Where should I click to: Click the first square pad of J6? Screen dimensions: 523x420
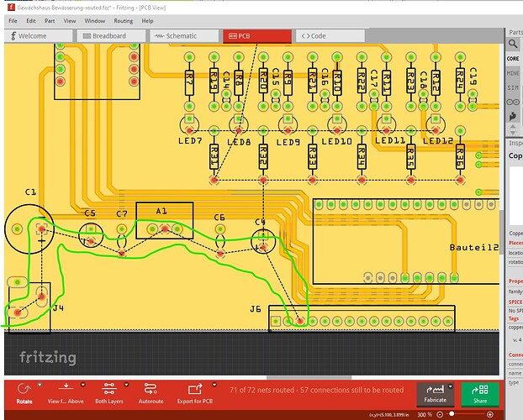pos(276,322)
